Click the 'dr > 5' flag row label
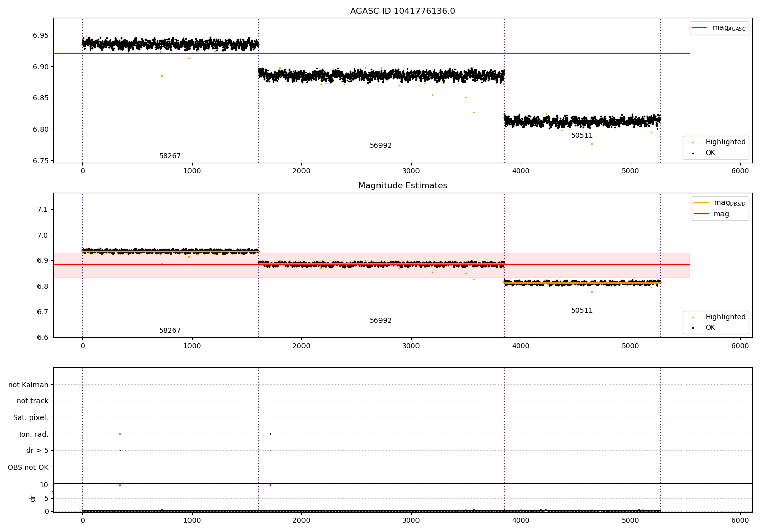The width and height of the screenshot is (760, 532). click(x=37, y=451)
